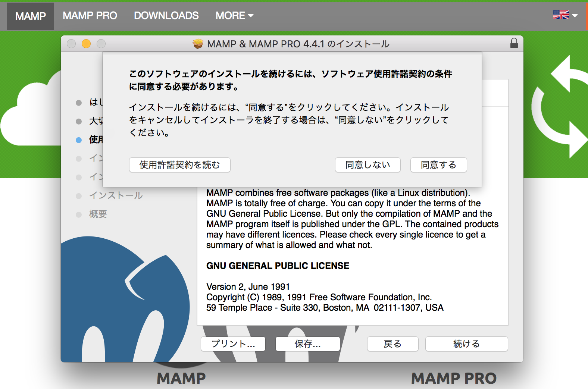This screenshot has width=588, height=389.
Task: Click the GNU GENERAL PUBLIC LICENSE heading
Action: click(278, 266)
